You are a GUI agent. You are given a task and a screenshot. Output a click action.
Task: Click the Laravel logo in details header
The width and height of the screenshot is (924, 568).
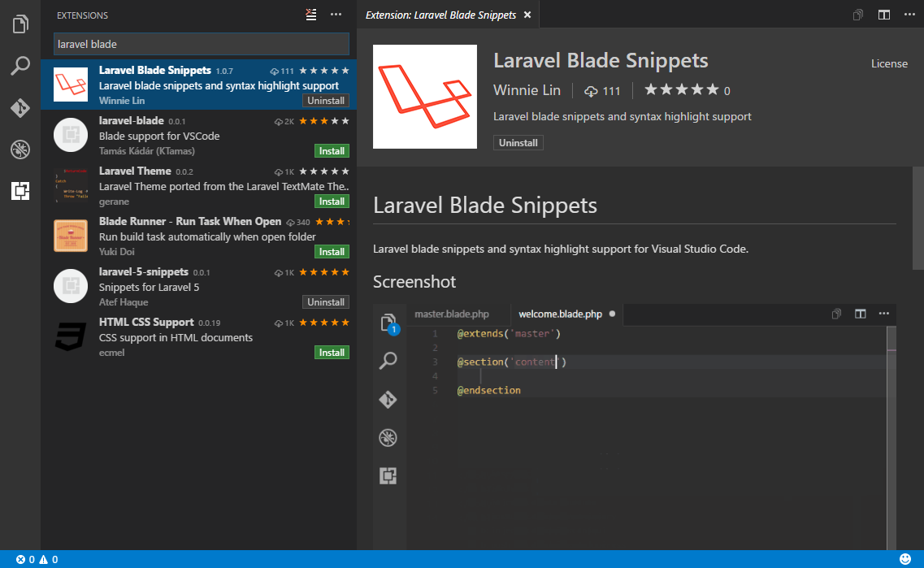pos(425,97)
